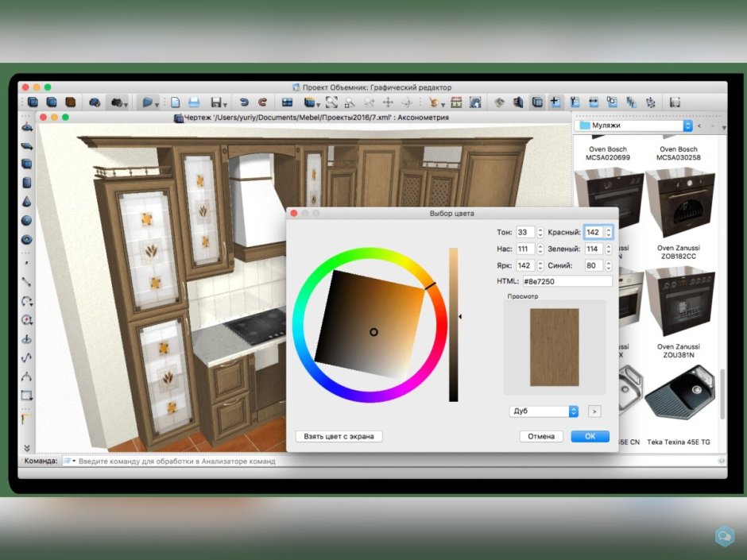This screenshot has height=560, width=747.
Task: Click the new document icon in the toolbar
Action: click(x=176, y=102)
